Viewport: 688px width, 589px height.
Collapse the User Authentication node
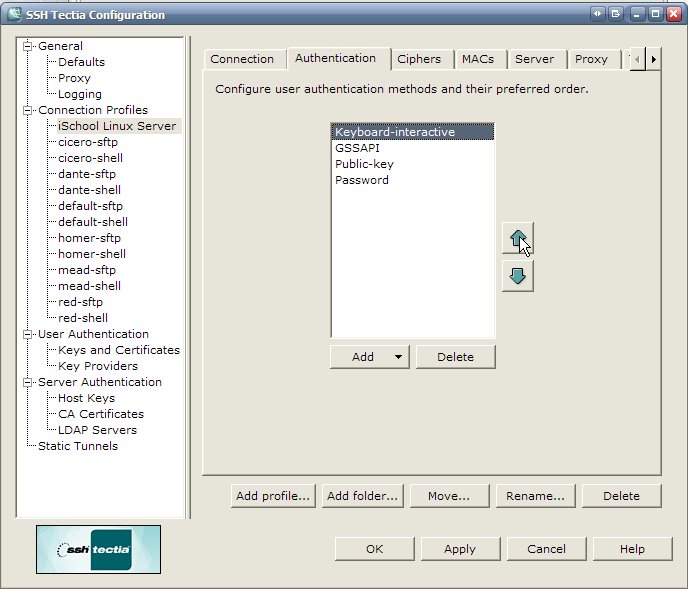(x=28, y=334)
